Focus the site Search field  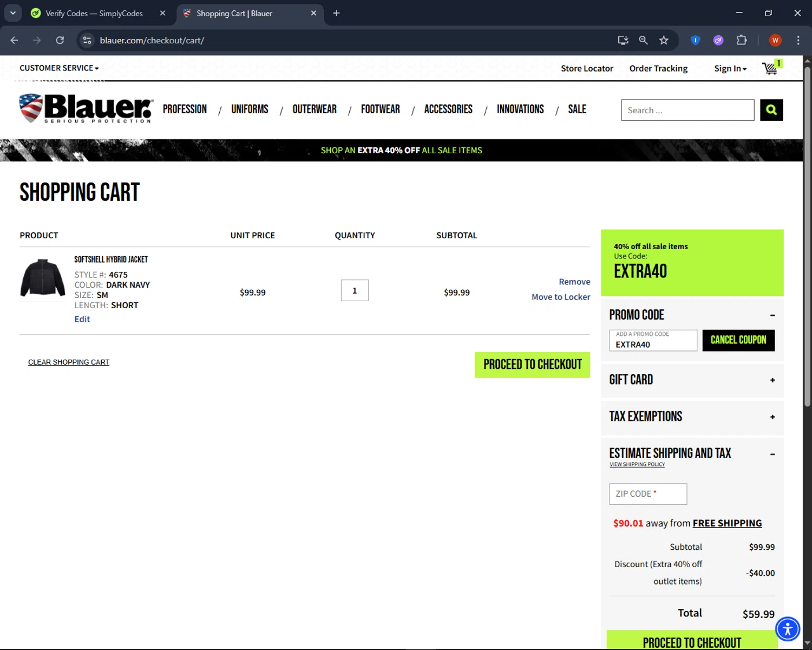[x=687, y=110]
